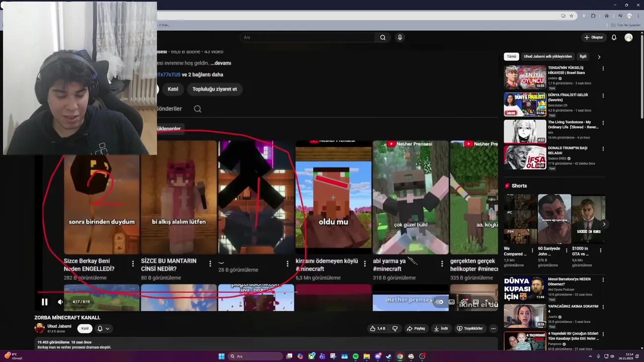
Task: Select the İlgili filter chip
Action: [x=583, y=56]
